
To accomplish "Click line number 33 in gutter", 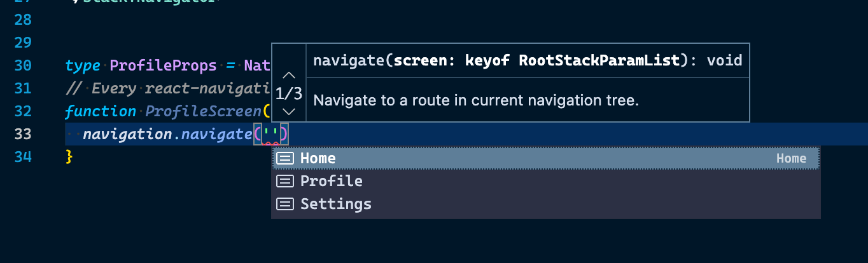I will [23, 134].
